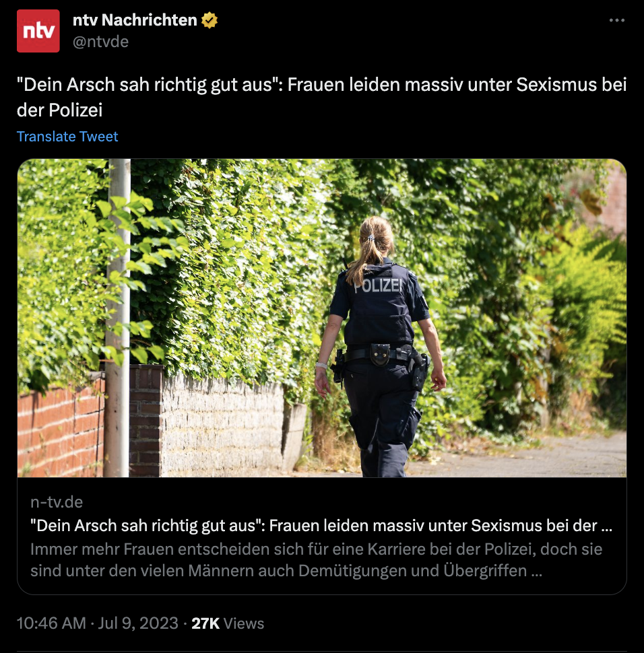Click the card description starting 'Immer mehr Frauen'
Screen dimensions: 644x653
click(316, 559)
